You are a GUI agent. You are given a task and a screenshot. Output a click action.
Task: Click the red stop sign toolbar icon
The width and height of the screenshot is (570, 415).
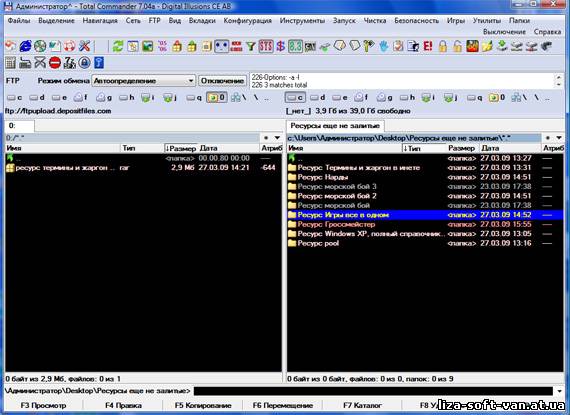(x=55, y=63)
